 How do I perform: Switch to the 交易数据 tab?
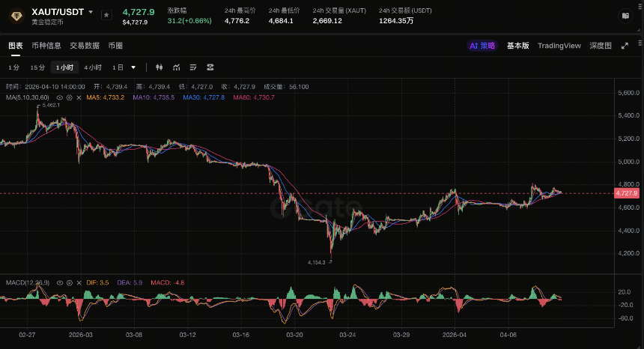pos(85,46)
